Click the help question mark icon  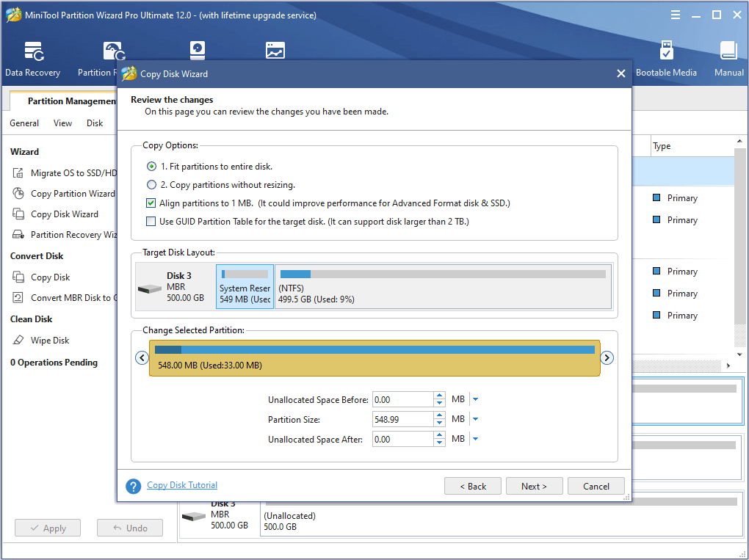click(133, 486)
